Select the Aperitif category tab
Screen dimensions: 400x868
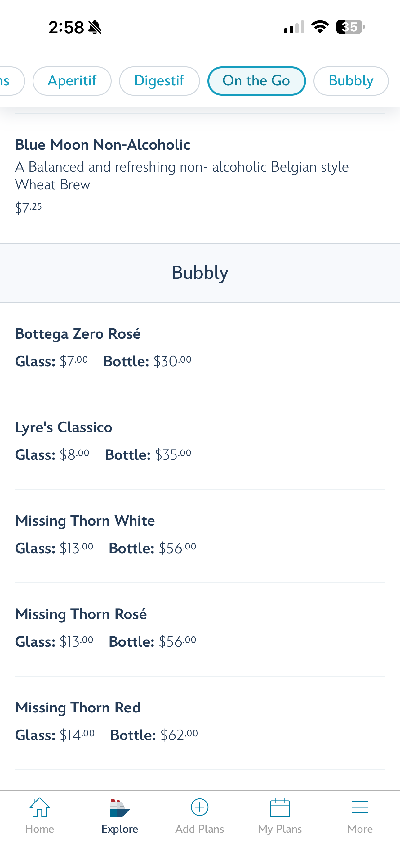point(72,81)
